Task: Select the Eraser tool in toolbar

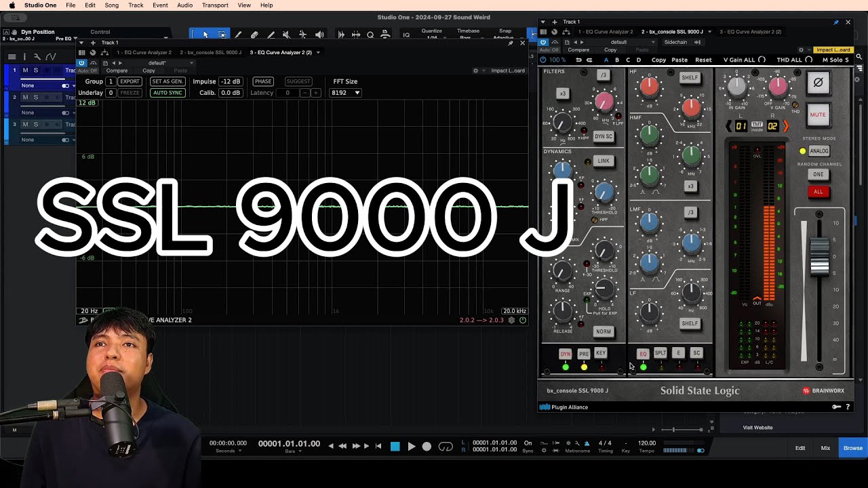Action: 254,35
